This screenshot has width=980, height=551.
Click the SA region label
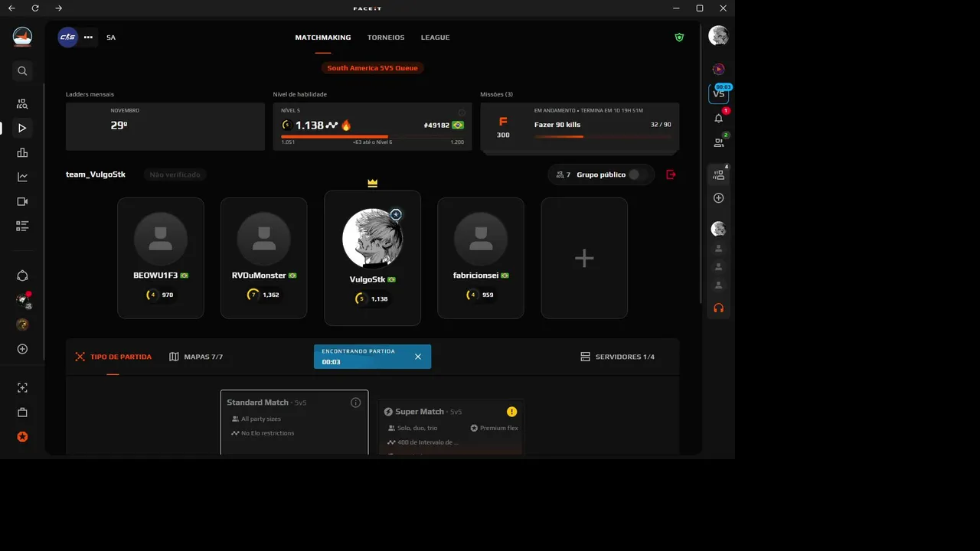pos(111,37)
